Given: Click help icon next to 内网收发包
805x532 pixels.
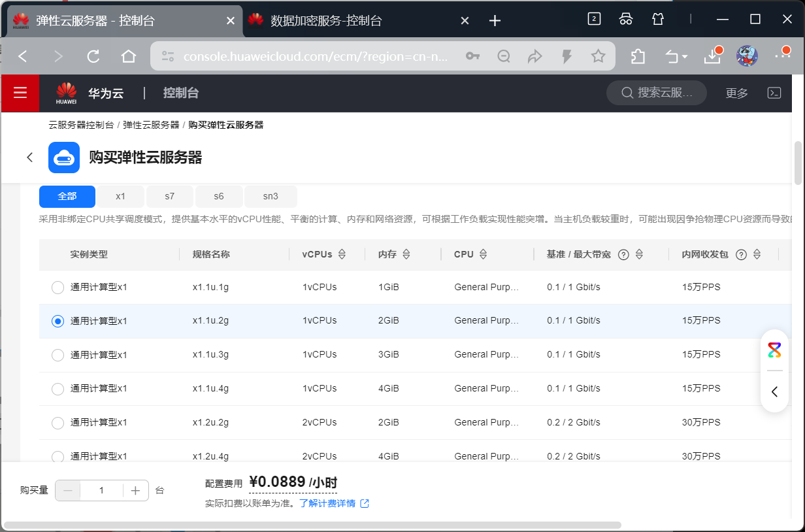Looking at the screenshot, I should click(741, 255).
